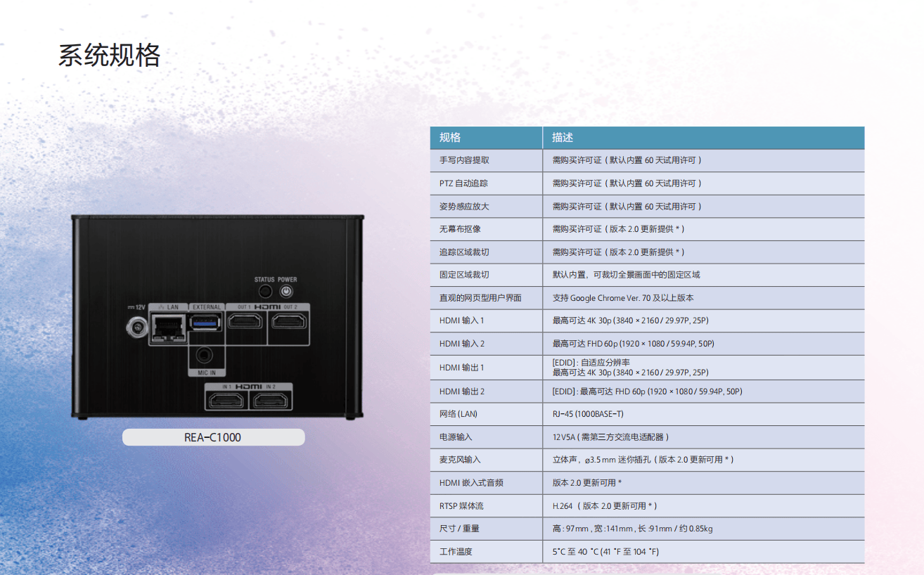Click the 描述 column header
Viewport: 924px width, 575px height.
(x=563, y=138)
